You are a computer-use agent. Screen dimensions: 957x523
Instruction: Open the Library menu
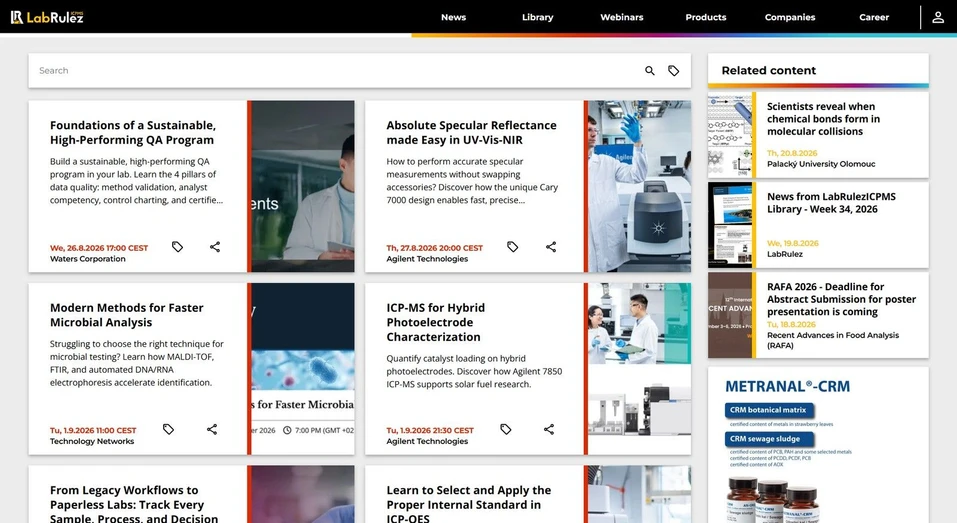coord(538,17)
